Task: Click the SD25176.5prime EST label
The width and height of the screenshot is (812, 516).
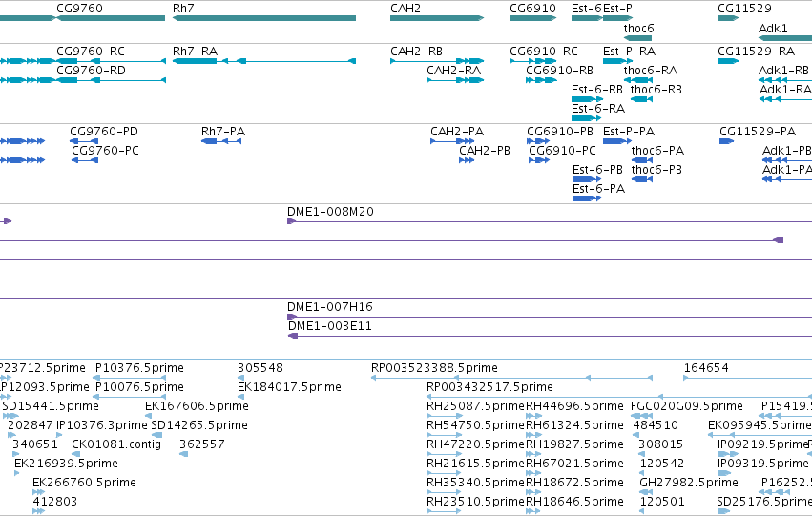Action: click(x=764, y=502)
